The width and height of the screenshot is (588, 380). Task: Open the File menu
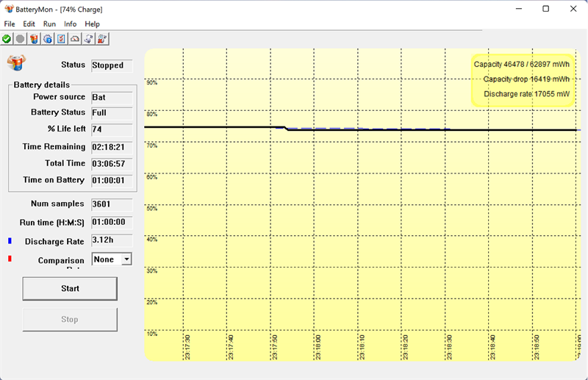[10, 24]
